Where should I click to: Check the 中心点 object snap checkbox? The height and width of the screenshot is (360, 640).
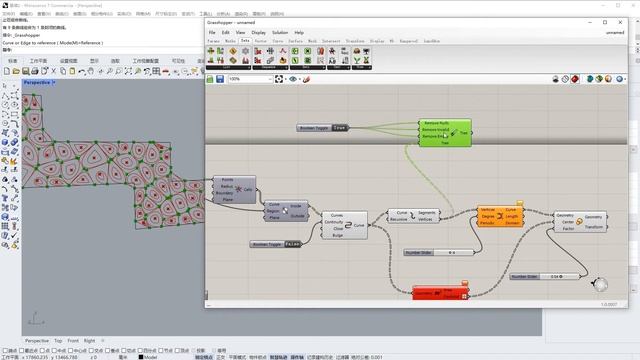click(x=71, y=351)
